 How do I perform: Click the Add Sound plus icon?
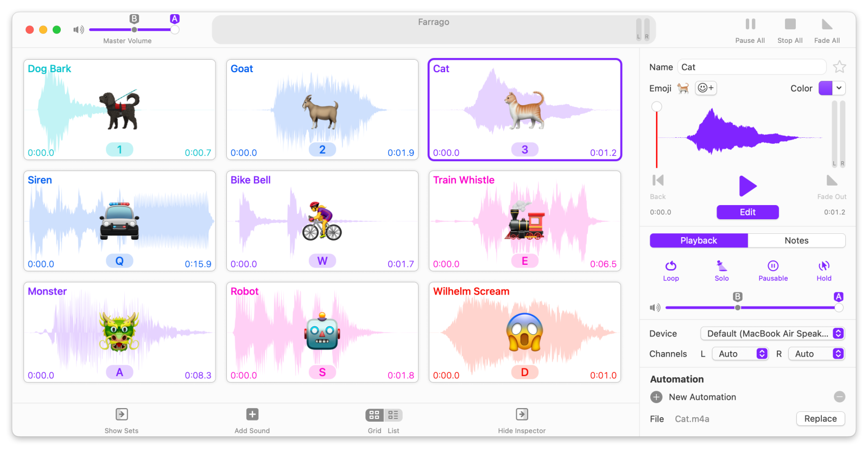(x=252, y=415)
